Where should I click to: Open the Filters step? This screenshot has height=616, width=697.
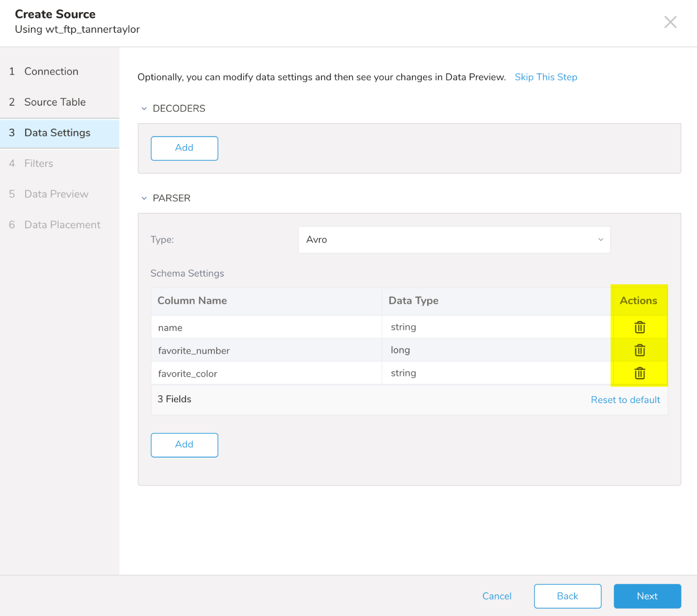click(39, 164)
